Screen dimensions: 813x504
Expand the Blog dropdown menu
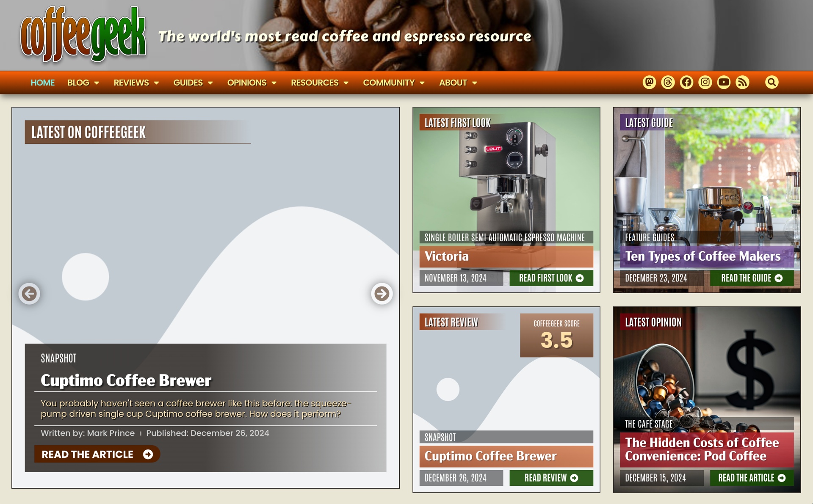(83, 83)
